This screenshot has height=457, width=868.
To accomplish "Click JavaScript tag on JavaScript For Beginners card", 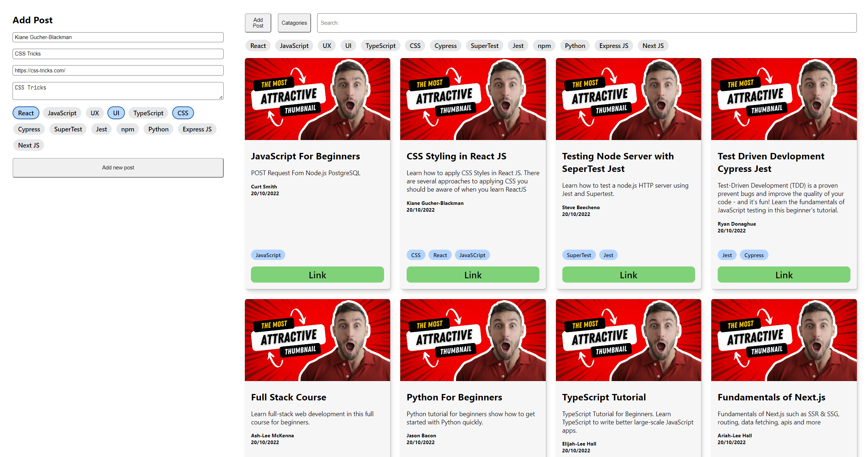I will click(268, 255).
